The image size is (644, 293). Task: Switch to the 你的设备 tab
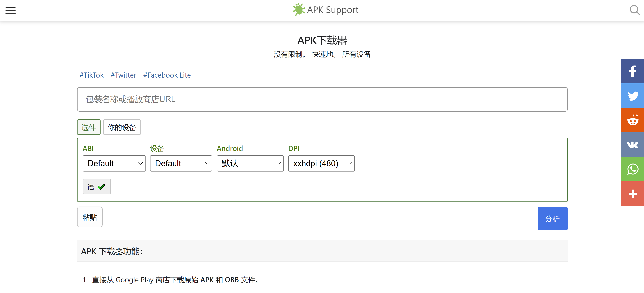122,127
